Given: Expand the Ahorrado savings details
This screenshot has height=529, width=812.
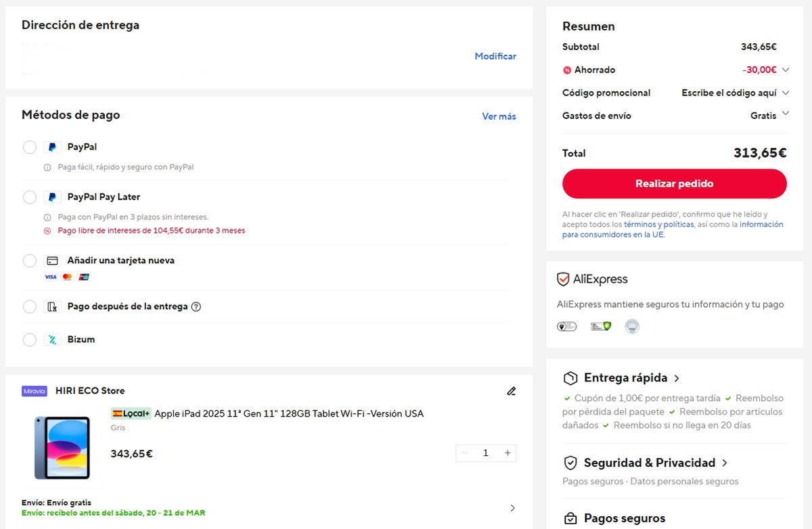Looking at the screenshot, I should (x=785, y=70).
